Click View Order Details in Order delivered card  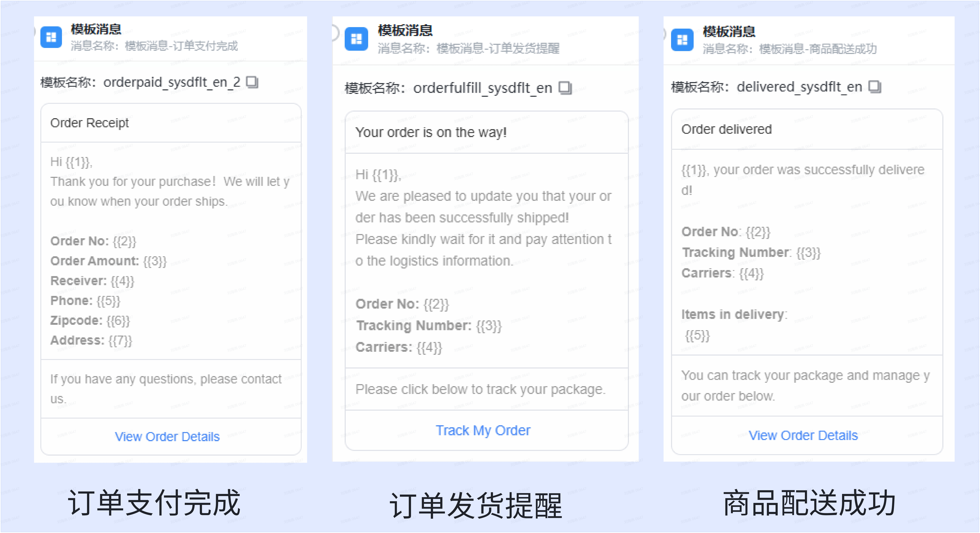803,435
